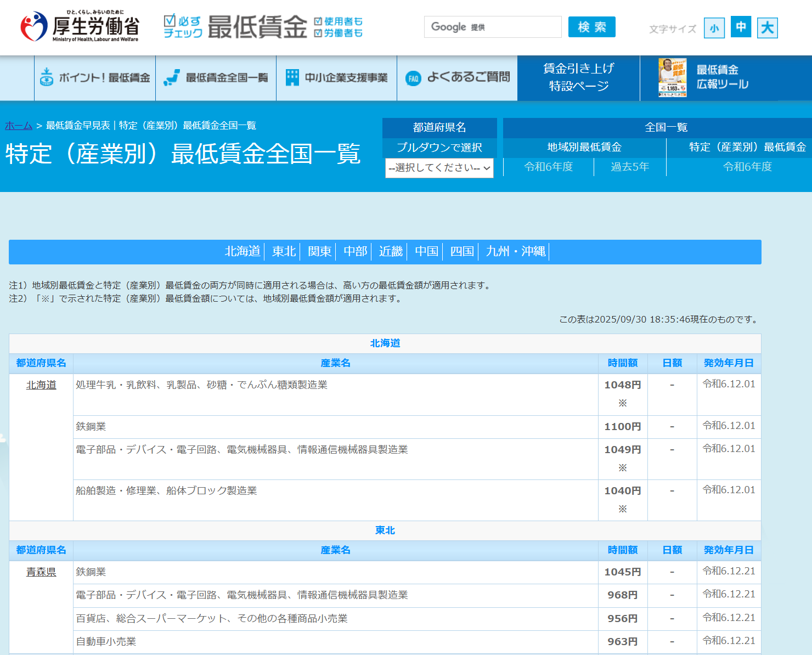
Task: Select the 船舶製造・修理業 industry row text
Action: click(x=166, y=491)
